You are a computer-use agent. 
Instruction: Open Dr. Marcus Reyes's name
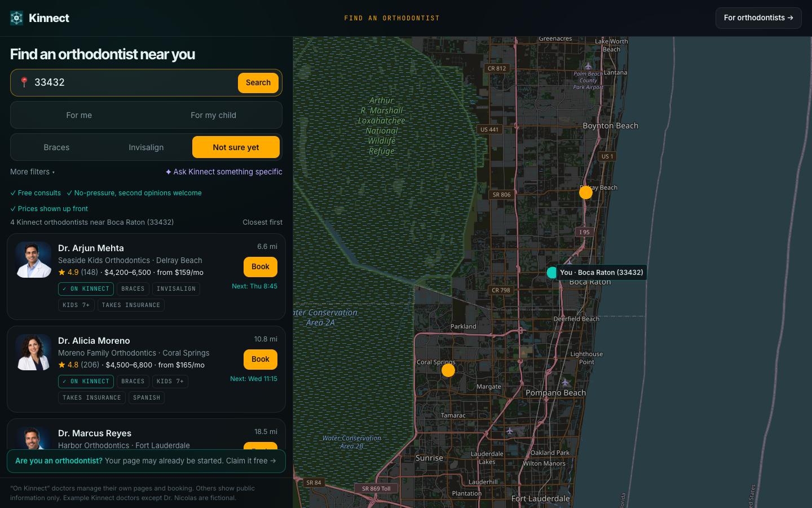click(95, 433)
